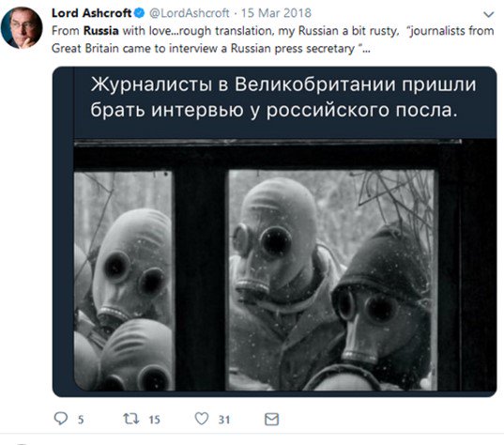Like the tweet with the heart icon

pyautogui.click(x=202, y=419)
